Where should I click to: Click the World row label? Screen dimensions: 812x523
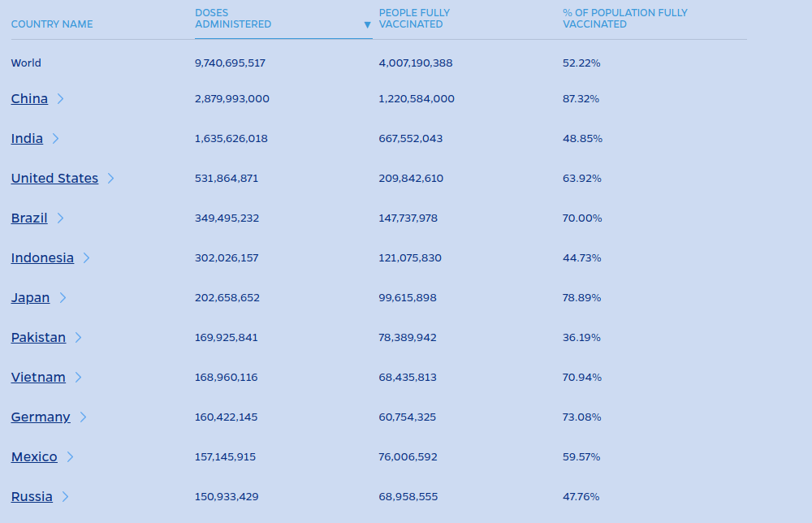(x=26, y=63)
